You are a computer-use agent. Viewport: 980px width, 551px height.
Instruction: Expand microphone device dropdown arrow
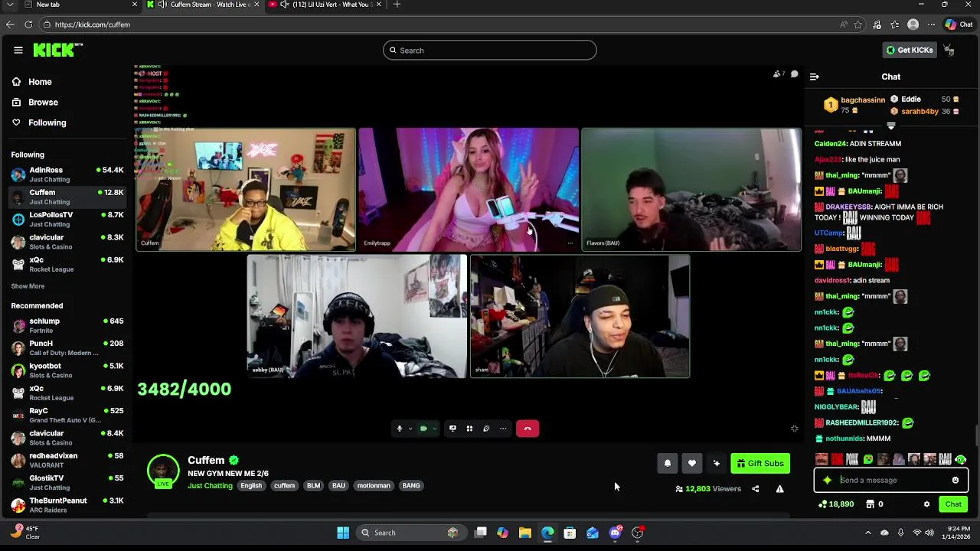click(410, 429)
